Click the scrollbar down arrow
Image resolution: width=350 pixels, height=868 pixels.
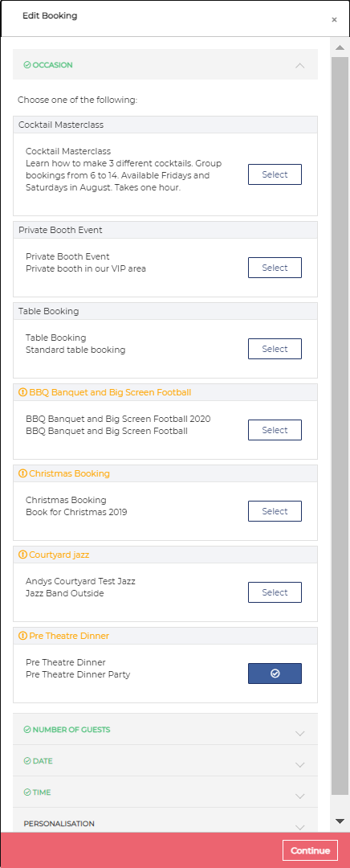(x=340, y=821)
